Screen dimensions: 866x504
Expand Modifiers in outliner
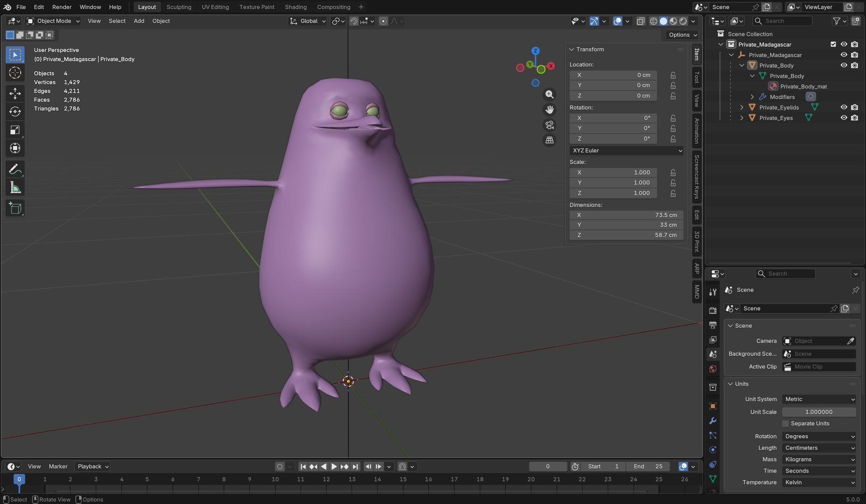[x=752, y=97]
